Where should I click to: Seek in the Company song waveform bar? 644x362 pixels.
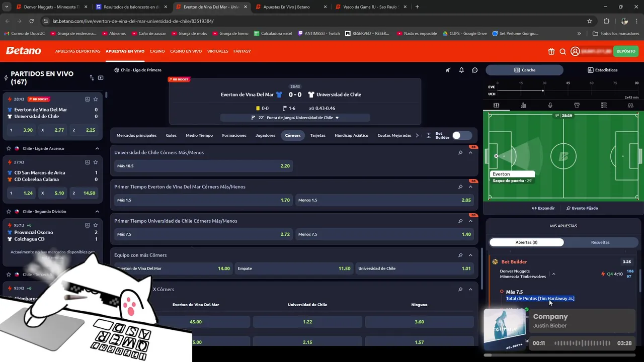pyautogui.click(x=583, y=343)
